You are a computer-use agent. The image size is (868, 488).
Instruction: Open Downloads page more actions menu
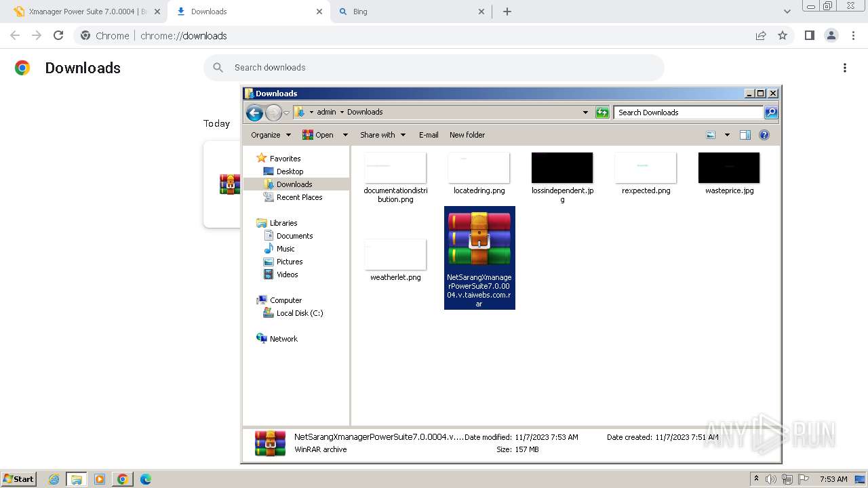tap(845, 68)
